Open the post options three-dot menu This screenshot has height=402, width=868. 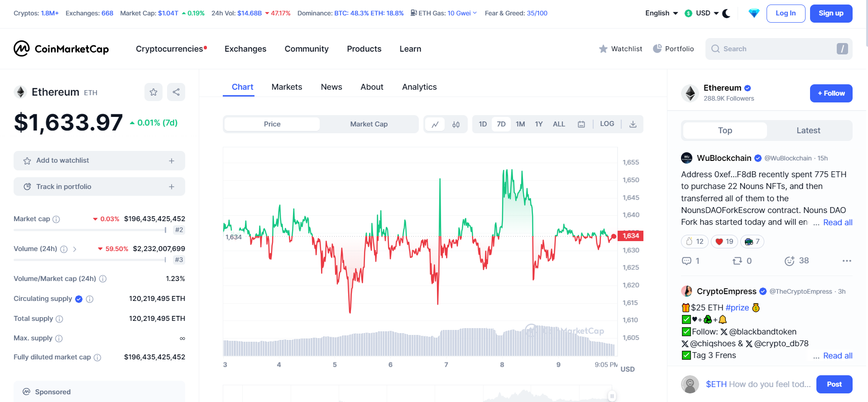[x=847, y=261]
